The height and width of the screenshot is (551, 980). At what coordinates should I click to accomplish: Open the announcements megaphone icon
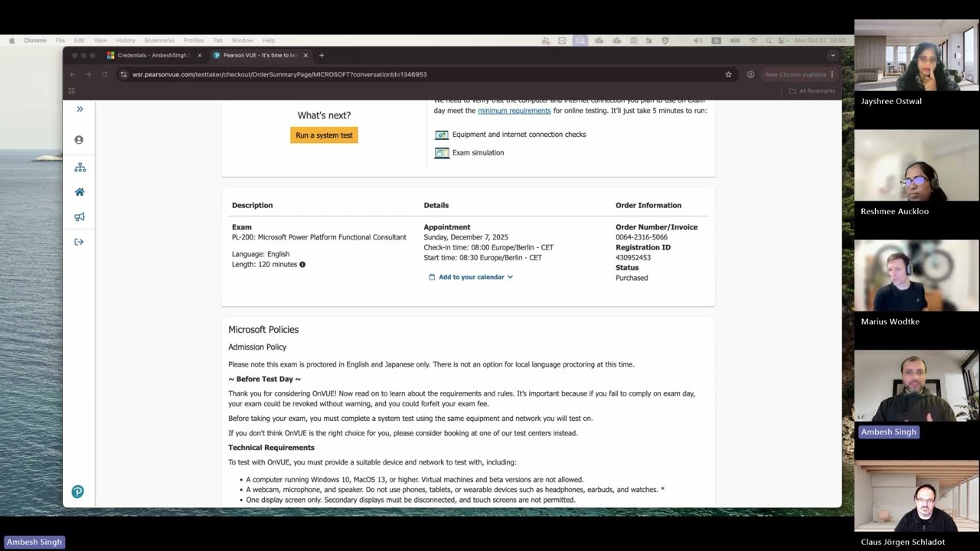tap(80, 217)
